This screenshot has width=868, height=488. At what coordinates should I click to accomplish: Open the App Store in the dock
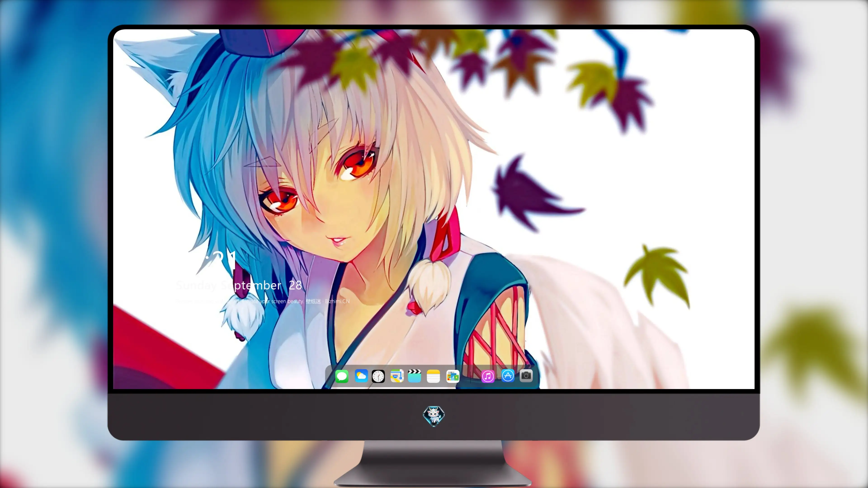[508, 376]
